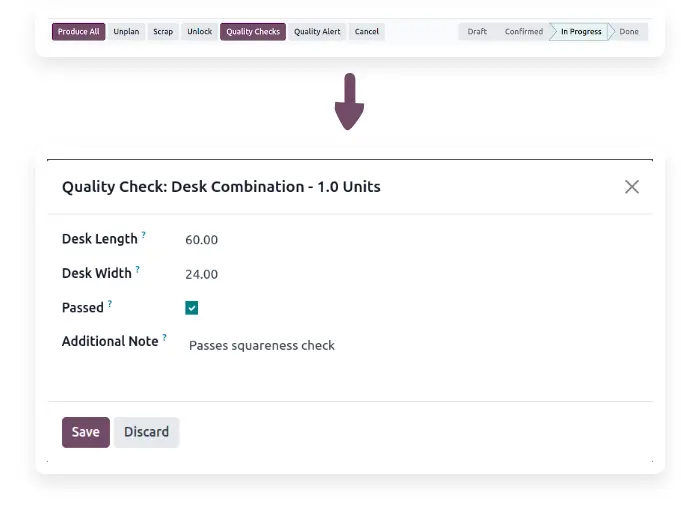Image resolution: width=681 pixels, height=512 pixels.
Task: Uncheck the Passed checkbox
Action: point(192,308)
